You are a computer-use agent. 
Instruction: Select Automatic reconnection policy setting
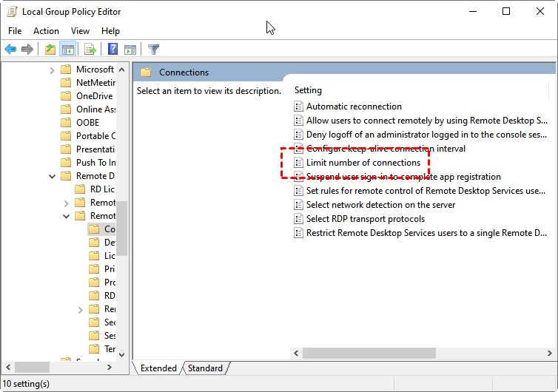coord(354,107)
